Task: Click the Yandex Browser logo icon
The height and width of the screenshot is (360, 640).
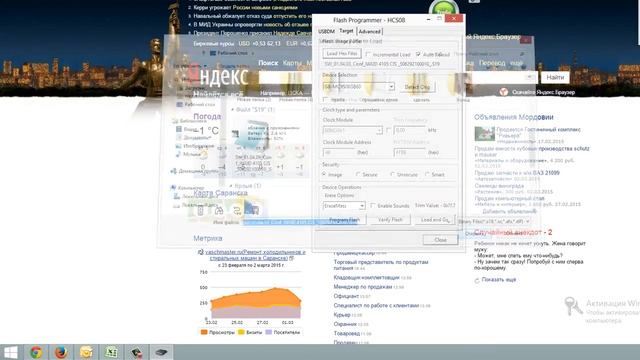Action: (504, 92)
